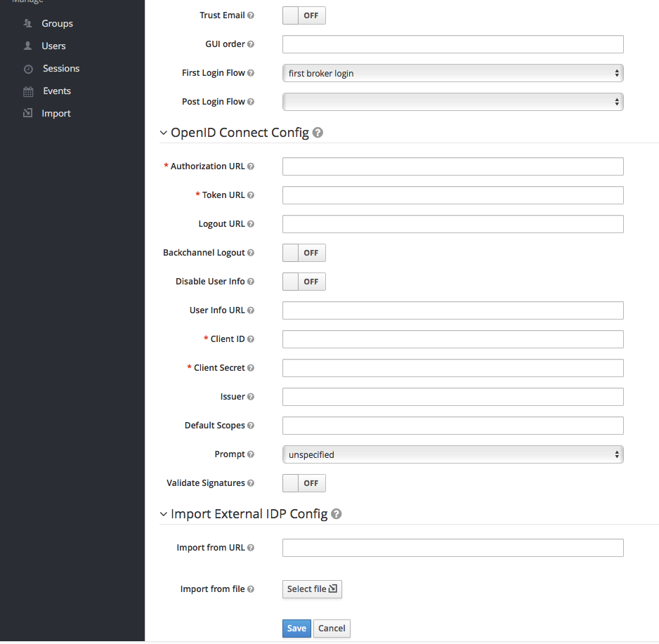This screenshot has width=659, height=644.
Task: Open the Post Login Flow dropdown
Action: [452, 102]
